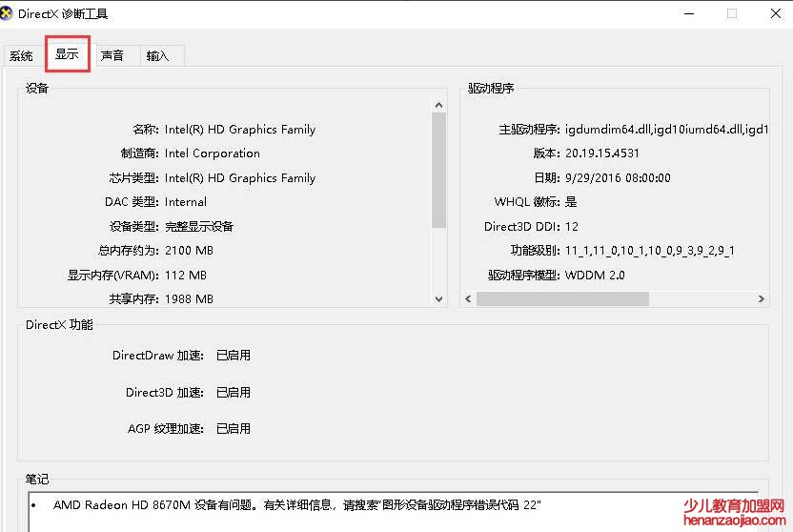Click the 名称 label in device group
The image size is (793, 532).
(146, 130)
